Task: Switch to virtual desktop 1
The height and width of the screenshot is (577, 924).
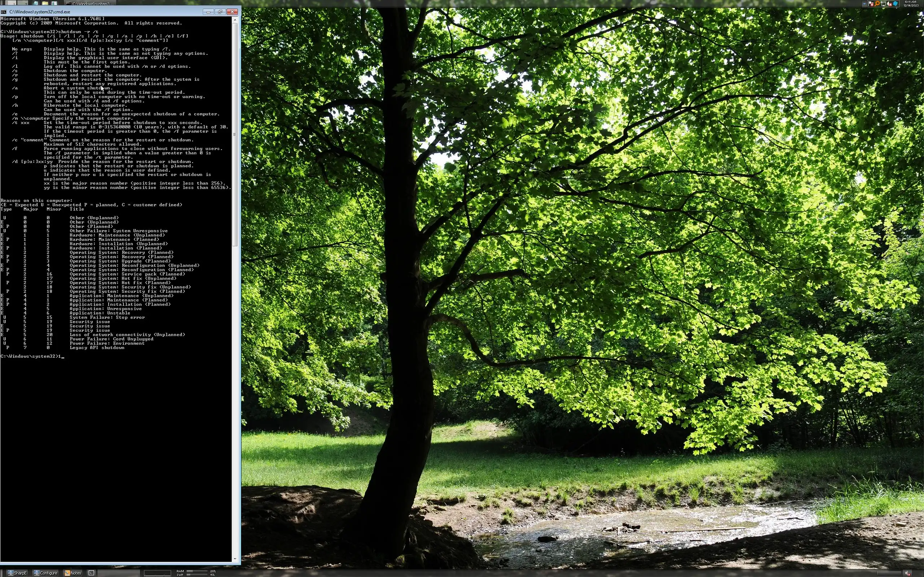Action: 11,3
